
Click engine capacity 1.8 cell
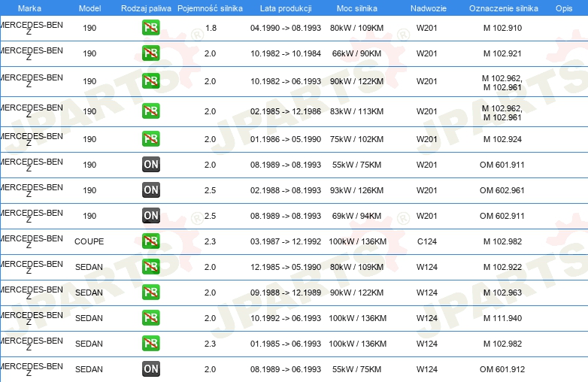click(x=211, y=28)
